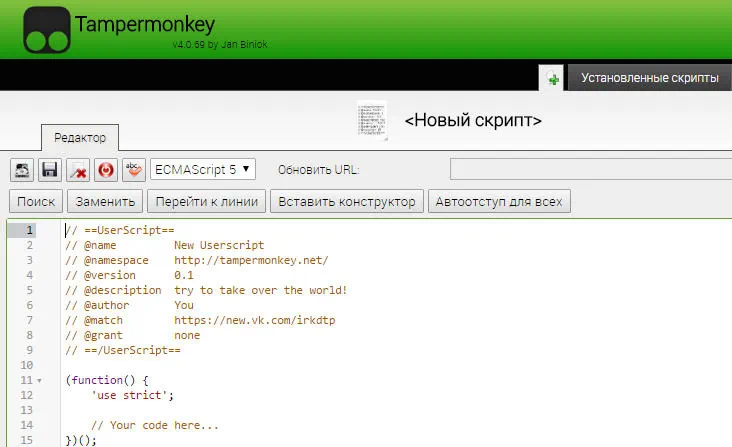Click the Tampermonkey logo icon
The image size is (732, 447).
[x=47, y=30]
